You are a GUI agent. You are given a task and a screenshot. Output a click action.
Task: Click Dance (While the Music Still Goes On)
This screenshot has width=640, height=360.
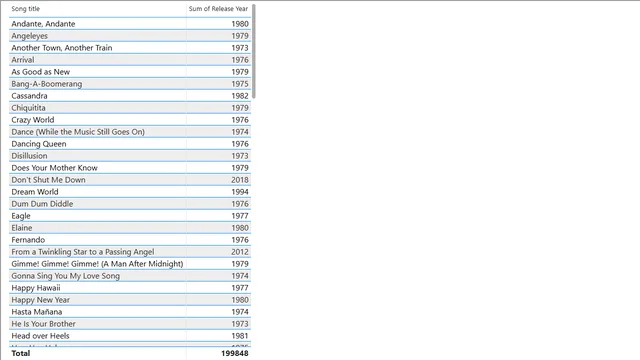click(x=78, y=132)
